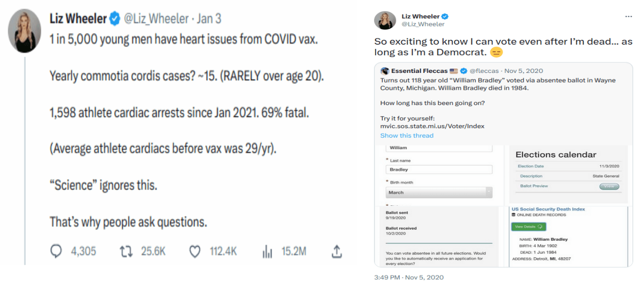This screenshot has width=644, height=285.
Task: Click the First name William input field
Action: [439, 148]
